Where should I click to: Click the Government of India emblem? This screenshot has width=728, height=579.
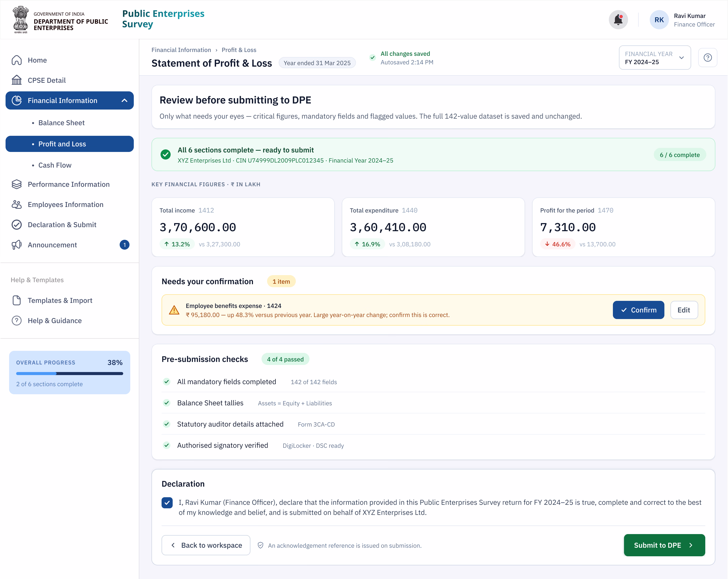point(21,20)
